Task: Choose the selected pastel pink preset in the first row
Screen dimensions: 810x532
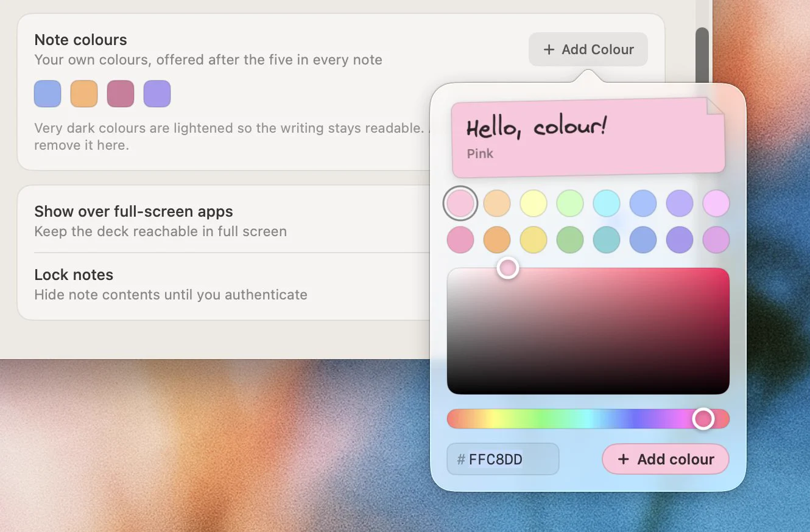Action: 460,203
